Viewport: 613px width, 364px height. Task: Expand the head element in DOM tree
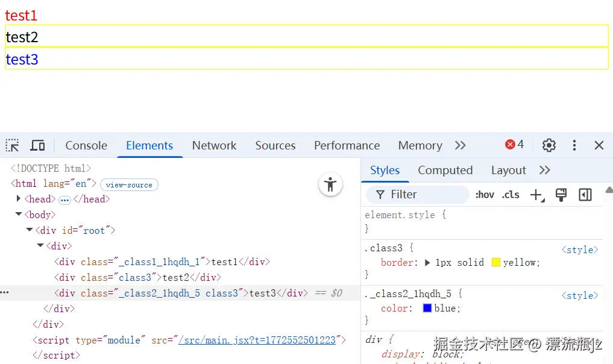click(x=17, y=199)
